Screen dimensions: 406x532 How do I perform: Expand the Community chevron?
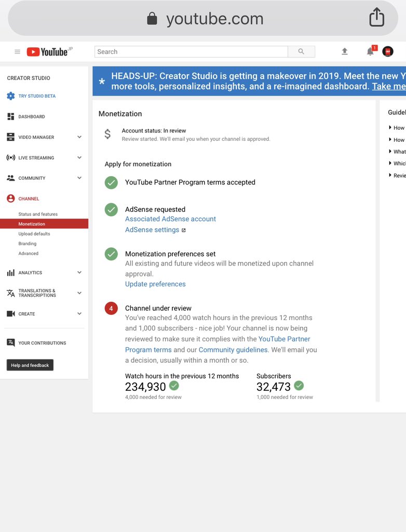pos(79,178)
